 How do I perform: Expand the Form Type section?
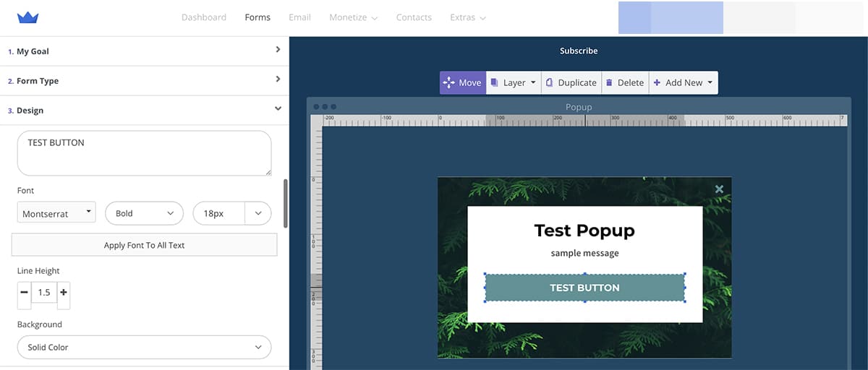pos(145,81)
